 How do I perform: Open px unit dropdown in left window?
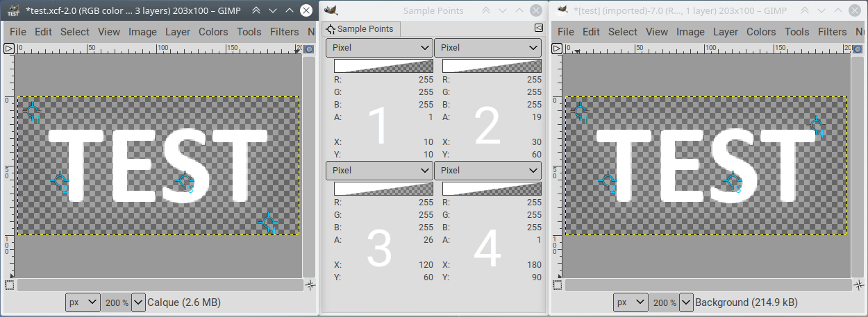(x=83, y=302)
